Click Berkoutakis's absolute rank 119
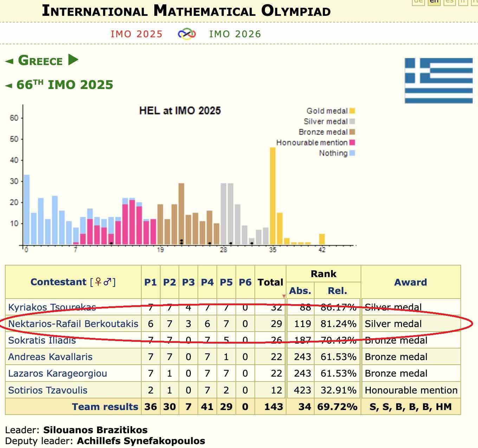478x448 pixels. click(x=303, y=324)
